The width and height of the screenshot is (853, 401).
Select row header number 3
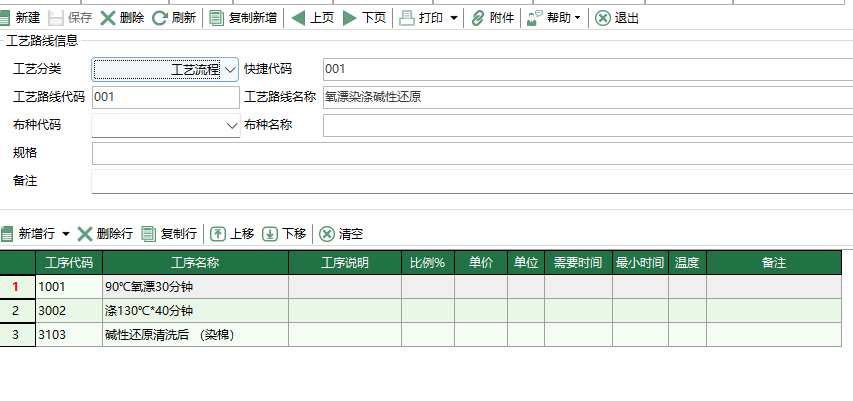pyautogui.click(x=17, y=335)
